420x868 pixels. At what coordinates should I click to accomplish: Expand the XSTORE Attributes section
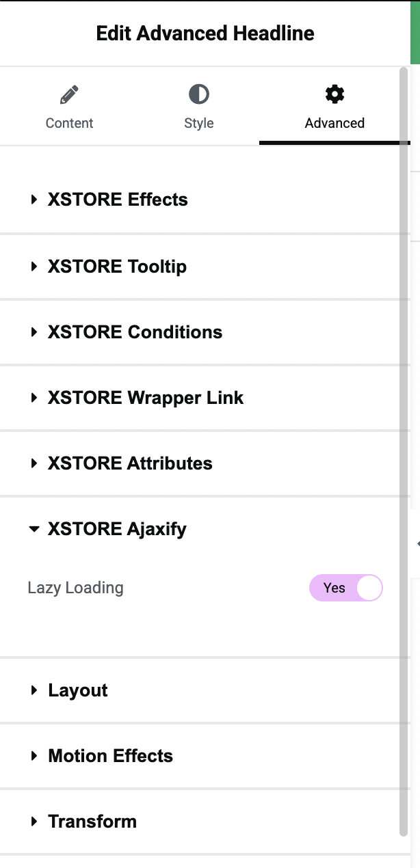[x=200, y=463]
